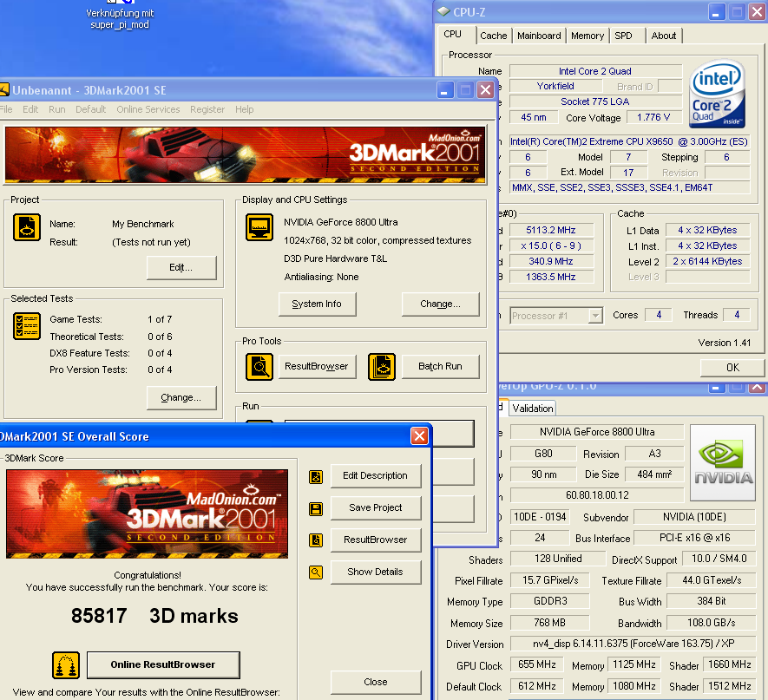768x700 pixels.
Task: Click Change... under Selected Tests
Action: (181, 398)
